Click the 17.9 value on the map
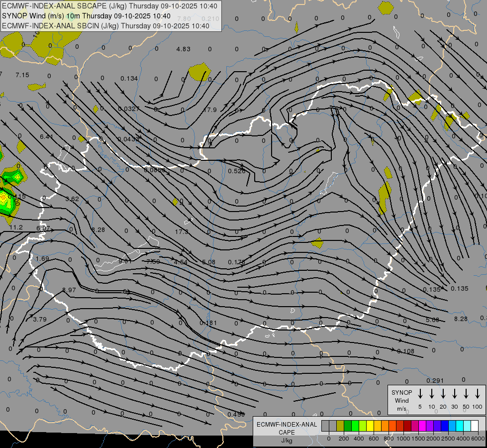The width and height of the screenshot is (487, 448). [x=210, y=110]
